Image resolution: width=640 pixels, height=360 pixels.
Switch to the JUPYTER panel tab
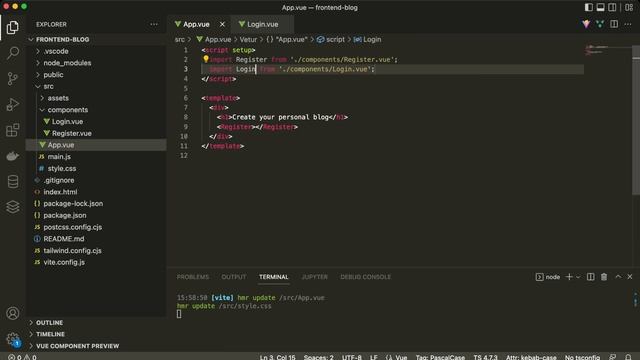coord(314,277)
